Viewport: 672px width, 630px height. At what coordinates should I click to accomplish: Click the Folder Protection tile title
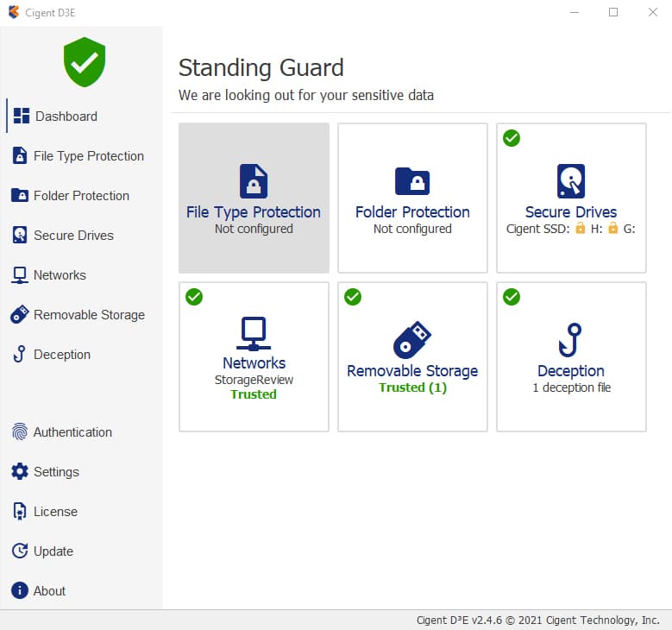coord(412,212)
